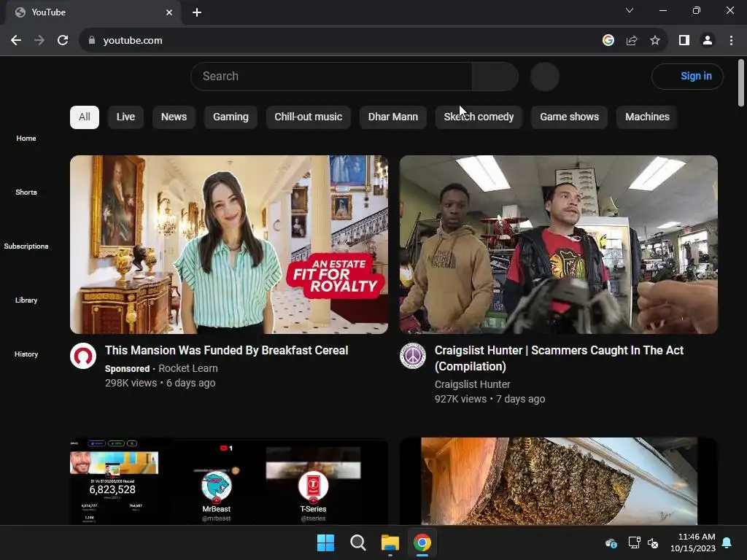747x560 pixels.
Task: Open a new browser tab
Action: point(197,12)
